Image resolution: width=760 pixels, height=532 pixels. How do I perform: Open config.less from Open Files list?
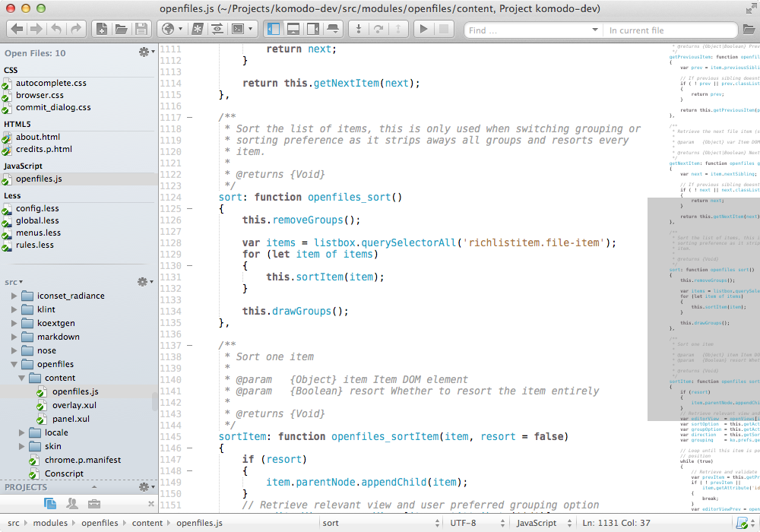point(37,208)
